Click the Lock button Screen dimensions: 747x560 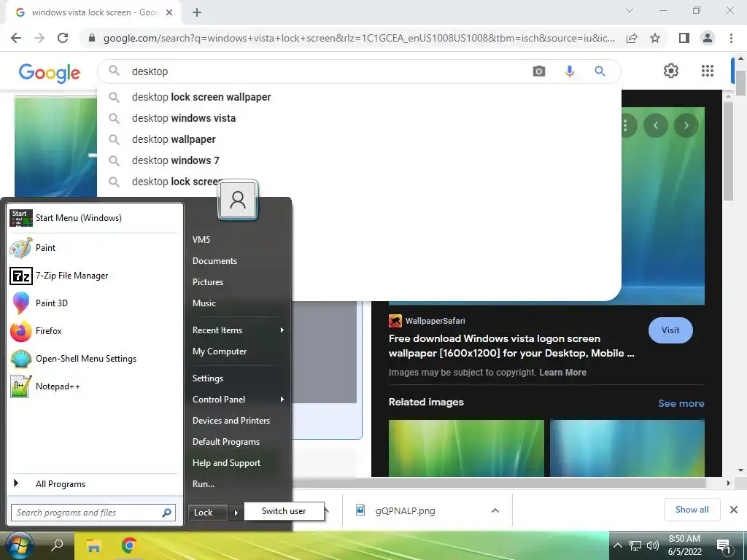click(x=208, y=513)
